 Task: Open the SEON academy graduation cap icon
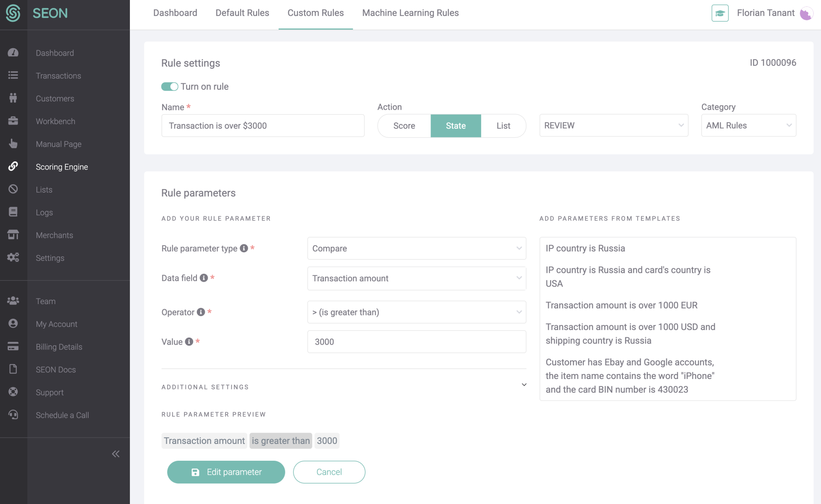point(720,13)
